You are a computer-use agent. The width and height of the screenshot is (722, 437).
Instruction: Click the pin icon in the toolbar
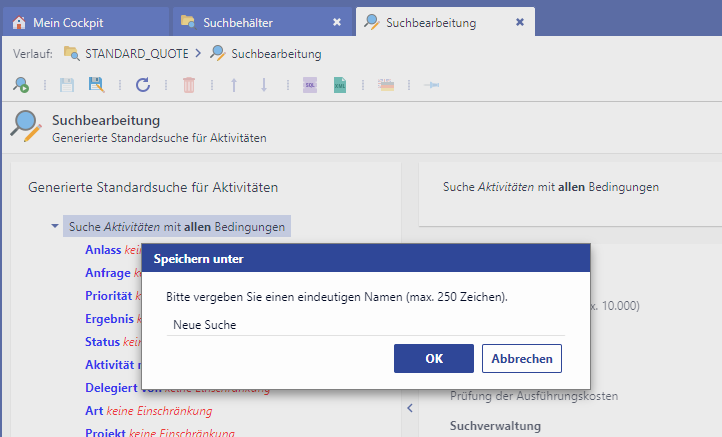tap(431, 85)
